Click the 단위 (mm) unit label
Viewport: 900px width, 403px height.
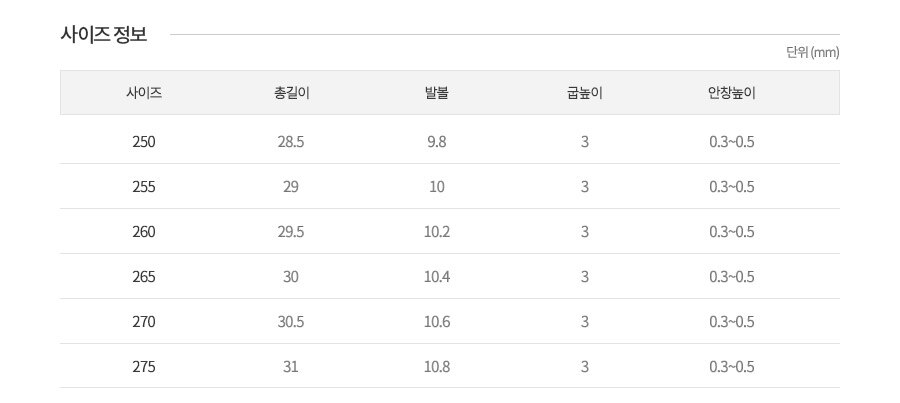click(812, 52)
